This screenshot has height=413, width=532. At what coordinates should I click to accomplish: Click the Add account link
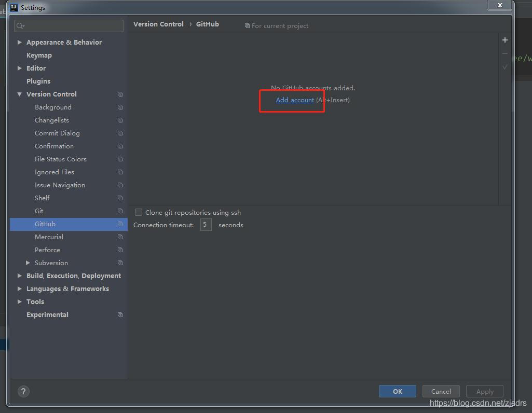[x=295, y=100]
